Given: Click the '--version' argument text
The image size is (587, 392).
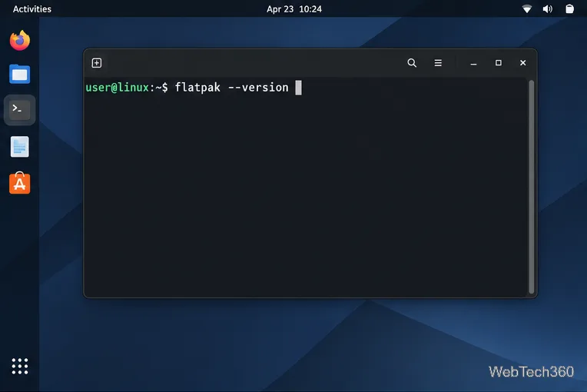Looking at the screenshot, I should [258, 88].
